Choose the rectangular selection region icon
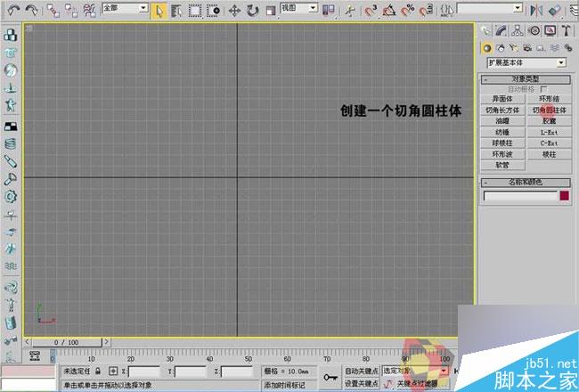Screen dimensions: 579x392 click(195, 11)
